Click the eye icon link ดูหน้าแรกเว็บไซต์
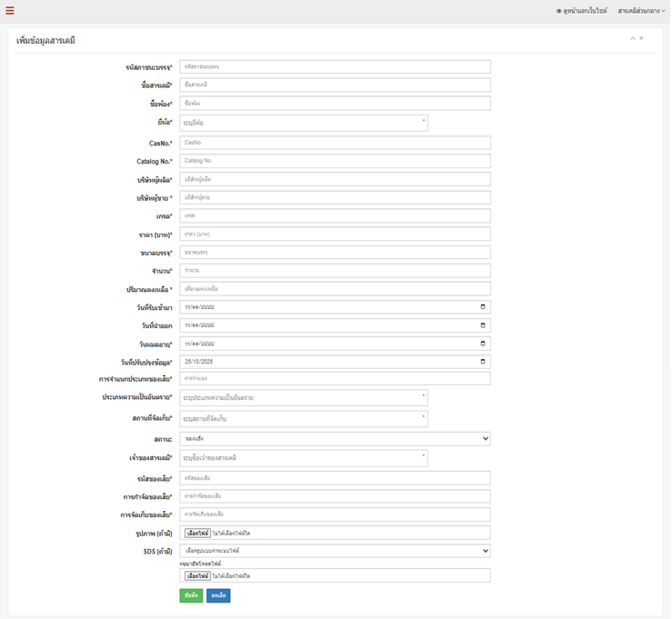672x619 pixels. pos(581,10)
